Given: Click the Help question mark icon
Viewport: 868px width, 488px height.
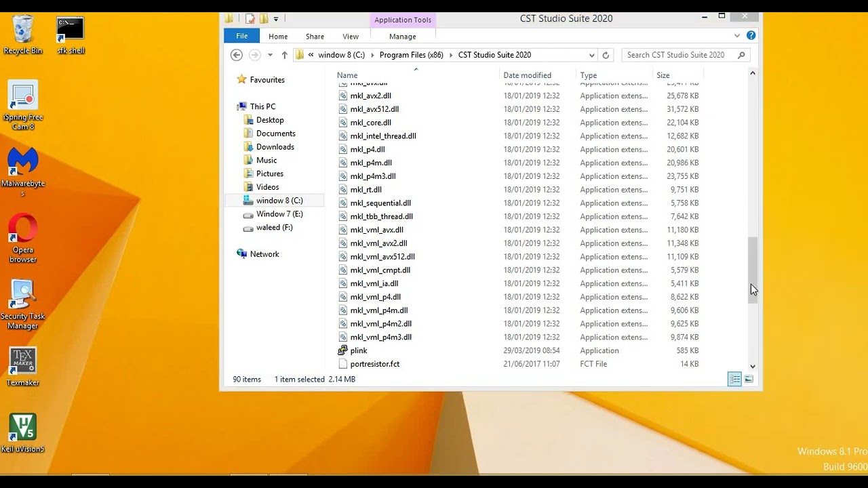Looking at the screenshot, I should [751, 36].
